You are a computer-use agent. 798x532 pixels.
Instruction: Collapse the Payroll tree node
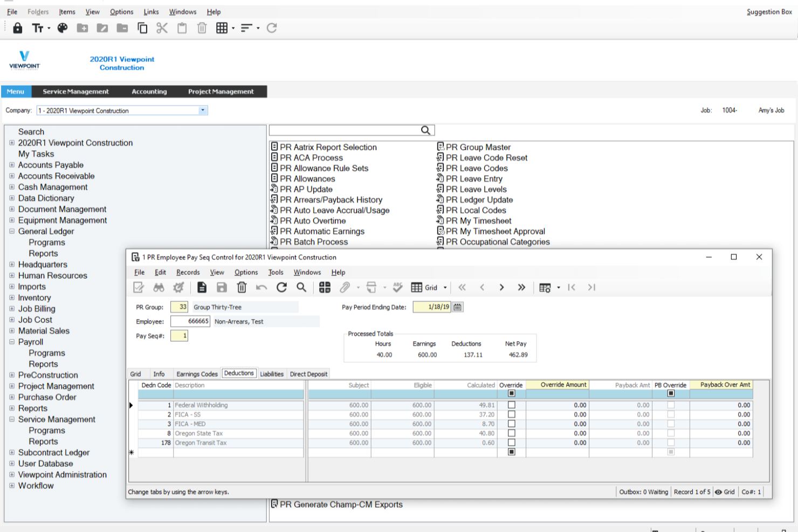coord(12,342)
